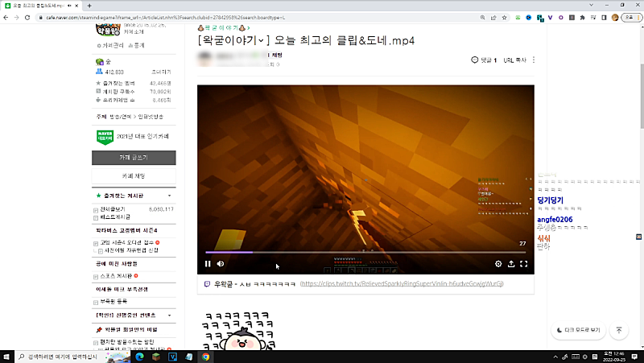644x363 pixels.
Task: Pause the Twitch clip video
Action: click(x=208, y=264)
